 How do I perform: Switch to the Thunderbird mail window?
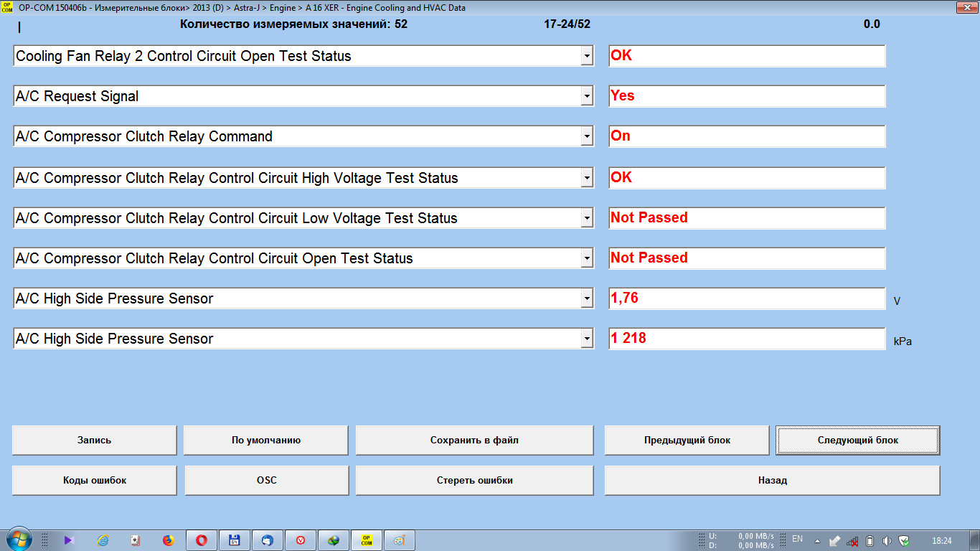(268, 540)
